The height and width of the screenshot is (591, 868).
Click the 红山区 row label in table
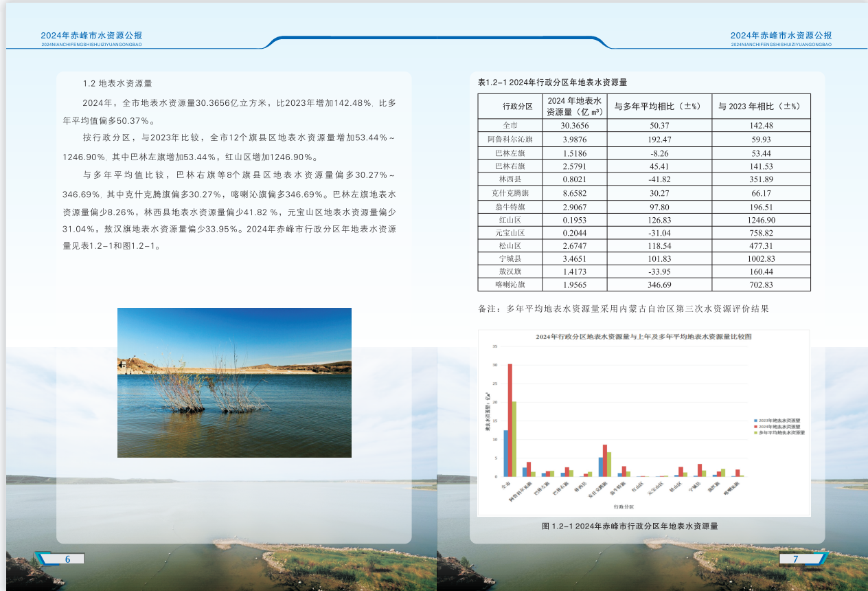tap(510, 220)
